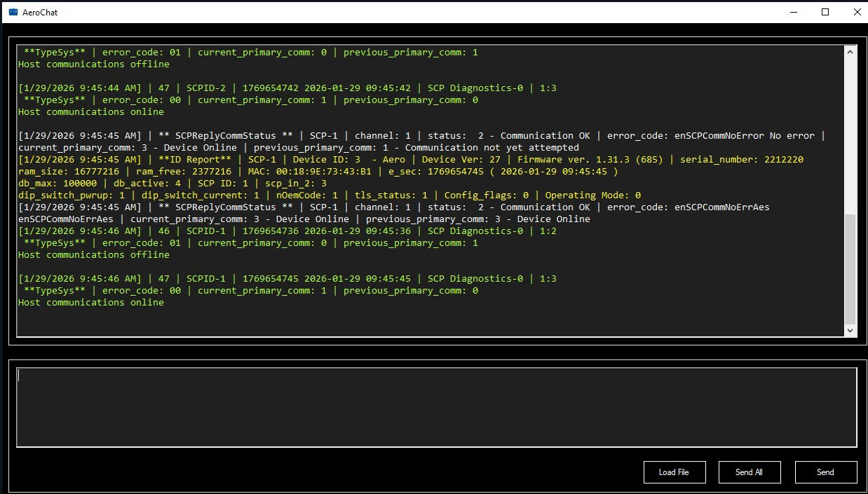Minimize the AeroChat window
This screenshot has height=494, width=868.
[794, 12]
